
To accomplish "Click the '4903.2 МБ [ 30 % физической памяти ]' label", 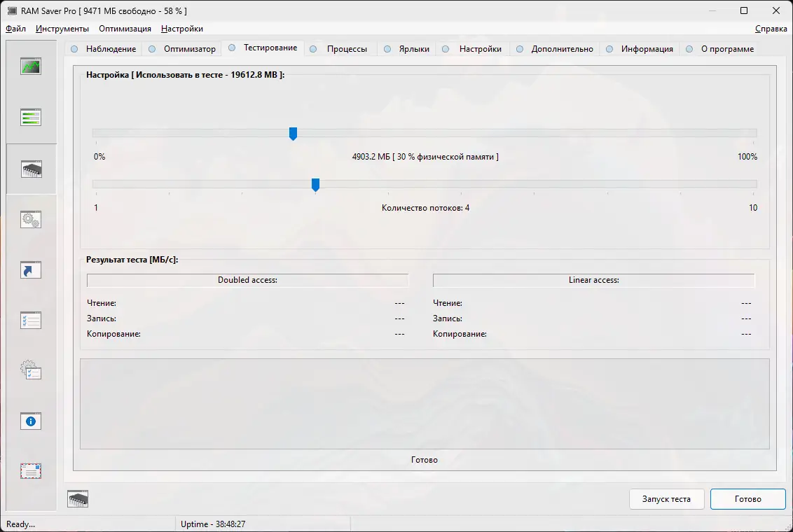I will 425,157.
